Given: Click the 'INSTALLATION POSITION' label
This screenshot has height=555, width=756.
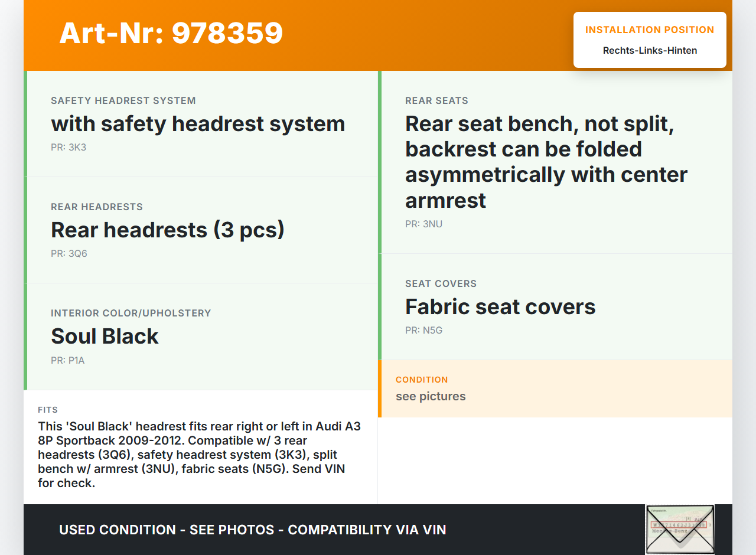Looking at the screenshot, I should (x=650, y=30).
